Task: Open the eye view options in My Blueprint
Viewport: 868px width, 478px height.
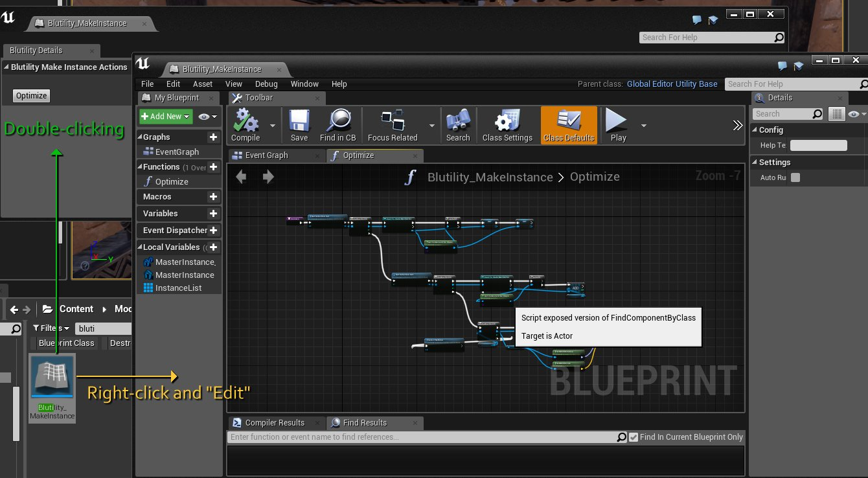Action: pyautogui.click(x=208, y=117)
